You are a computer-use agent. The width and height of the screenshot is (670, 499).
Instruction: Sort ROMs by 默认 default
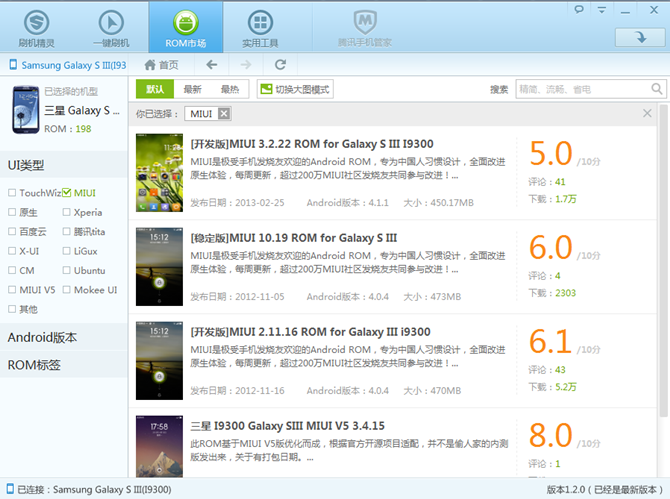155,89
